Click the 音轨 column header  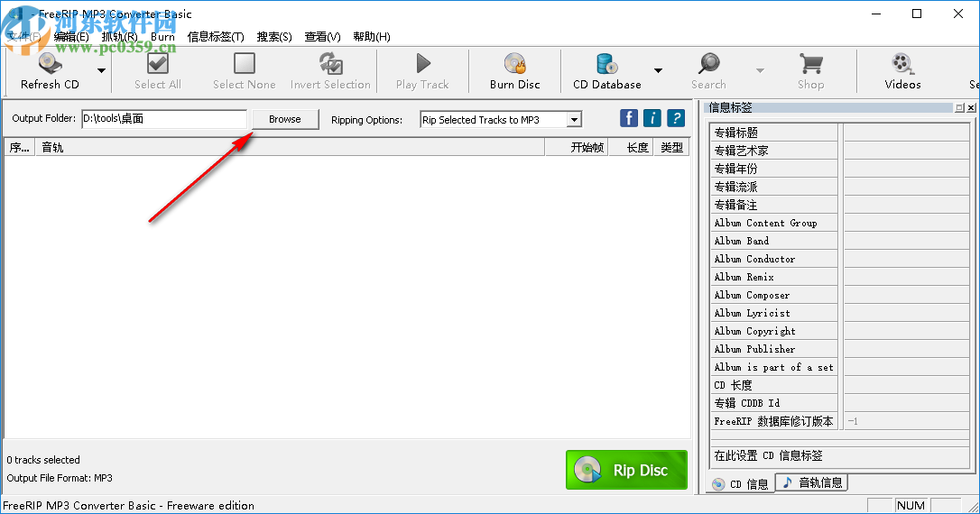click(290, 147)
